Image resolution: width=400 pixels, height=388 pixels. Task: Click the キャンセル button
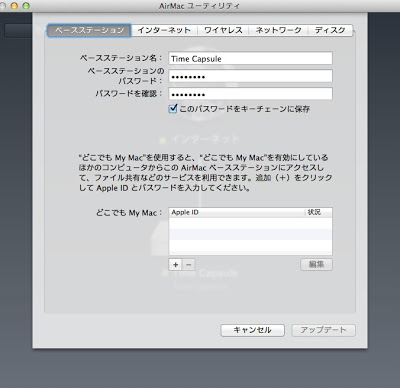252,330
